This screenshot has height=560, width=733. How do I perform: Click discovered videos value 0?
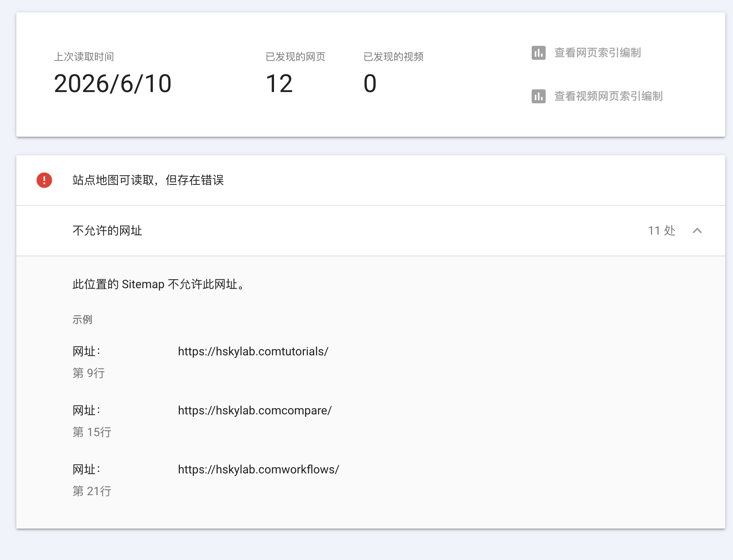click(370, 83)
